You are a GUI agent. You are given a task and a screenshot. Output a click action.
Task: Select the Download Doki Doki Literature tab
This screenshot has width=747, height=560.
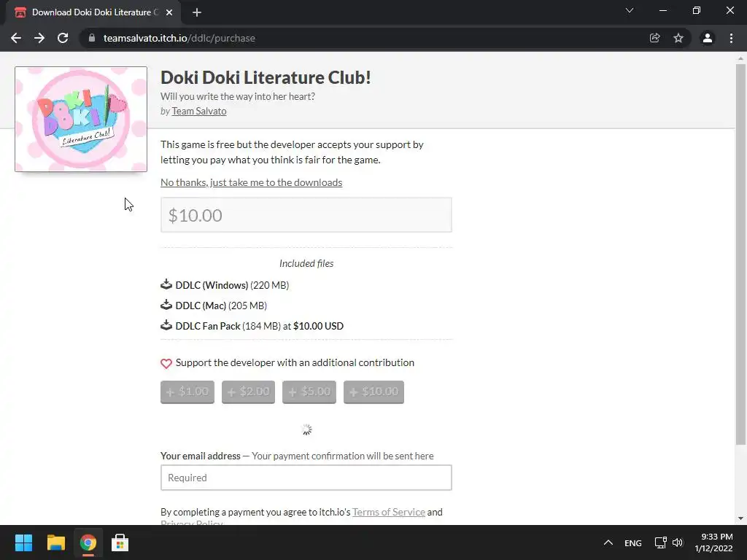tap(93, 12)
